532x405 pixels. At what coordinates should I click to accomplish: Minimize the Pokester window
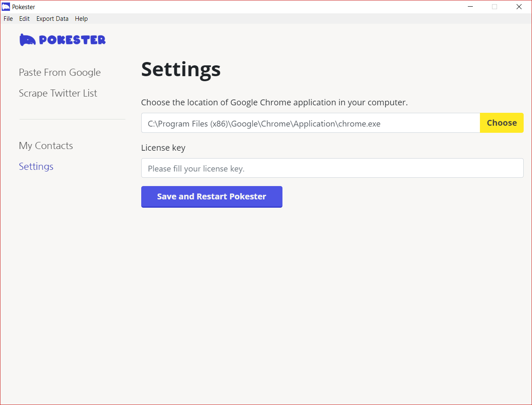(470, 7)
